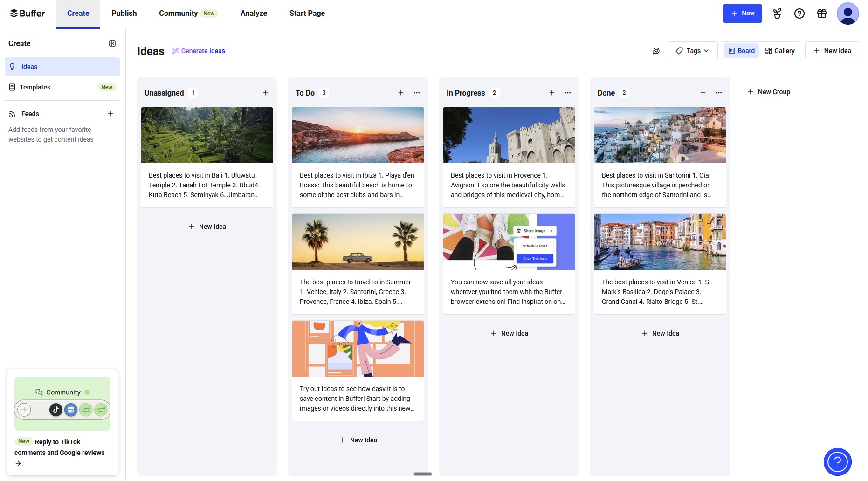Open the Tags filter dropdown
The width and height of the screenshot is (868, 481).
pyautogui.click(x=693, y=50)
